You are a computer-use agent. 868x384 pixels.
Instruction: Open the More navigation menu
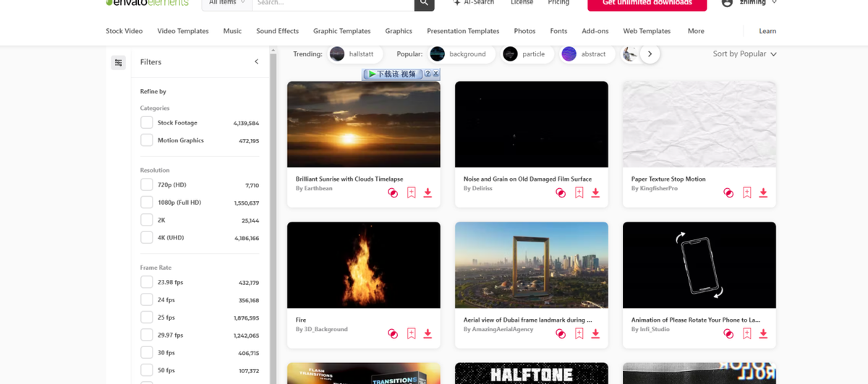point(696,31)
